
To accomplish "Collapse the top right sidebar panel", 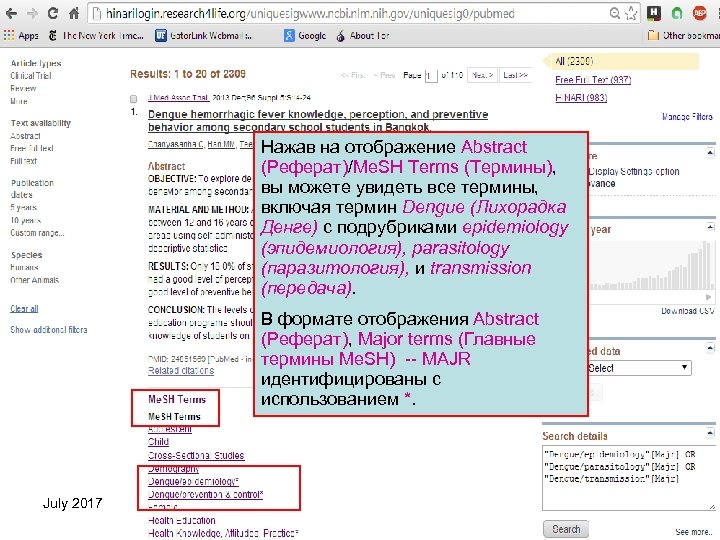I will pyautogui.click(x=710, y=152).
